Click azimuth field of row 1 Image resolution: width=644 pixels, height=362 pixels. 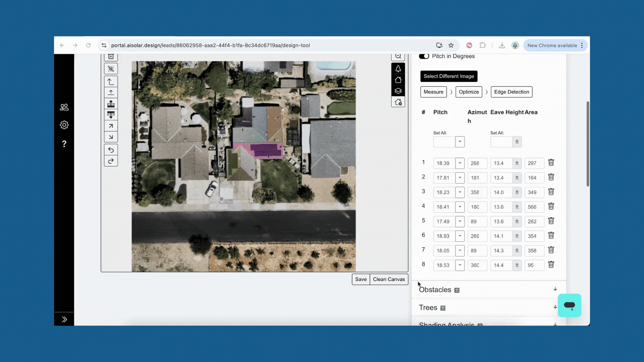click(477, 163)
